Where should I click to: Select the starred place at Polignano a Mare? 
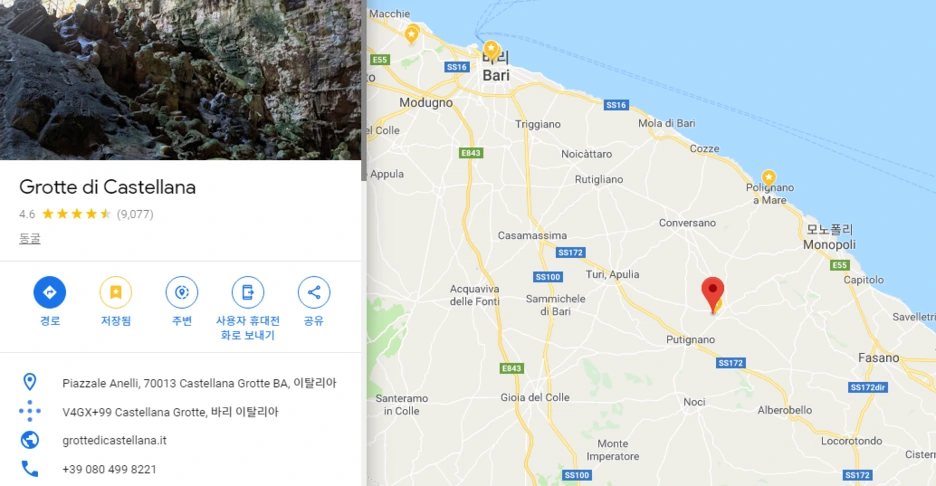[768, 178]
